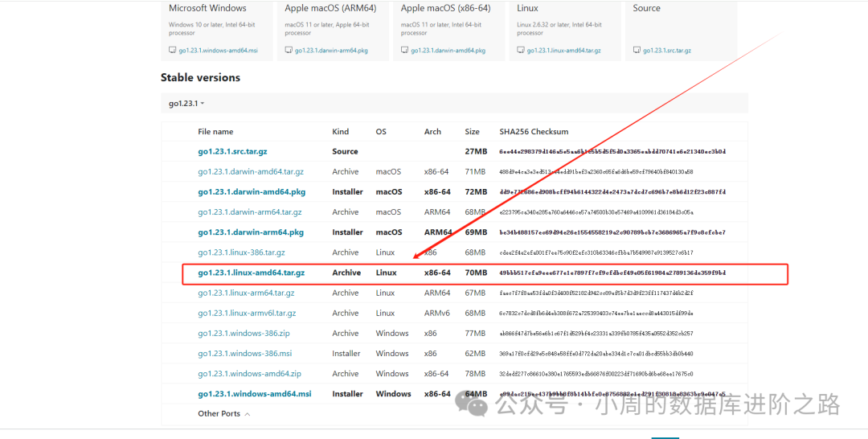Click the 27MB size of the source archive
The image size is (868, 439).
pos(476,152)
